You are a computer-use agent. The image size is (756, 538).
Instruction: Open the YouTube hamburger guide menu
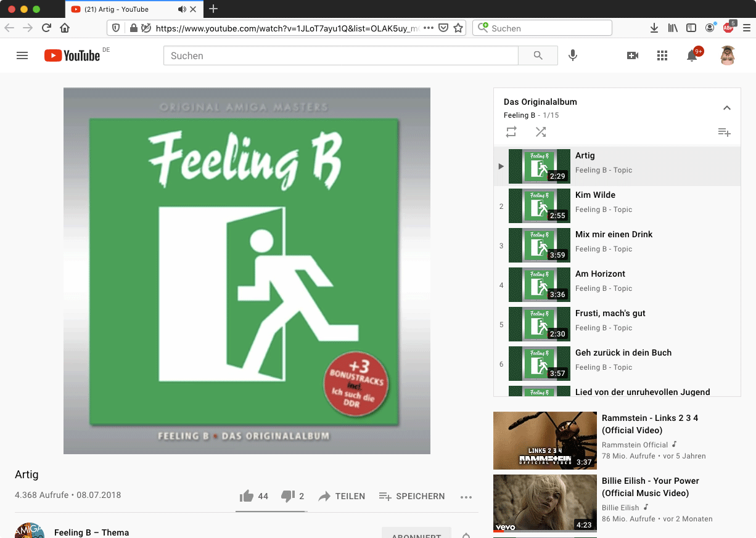click(x=22, y=55)
